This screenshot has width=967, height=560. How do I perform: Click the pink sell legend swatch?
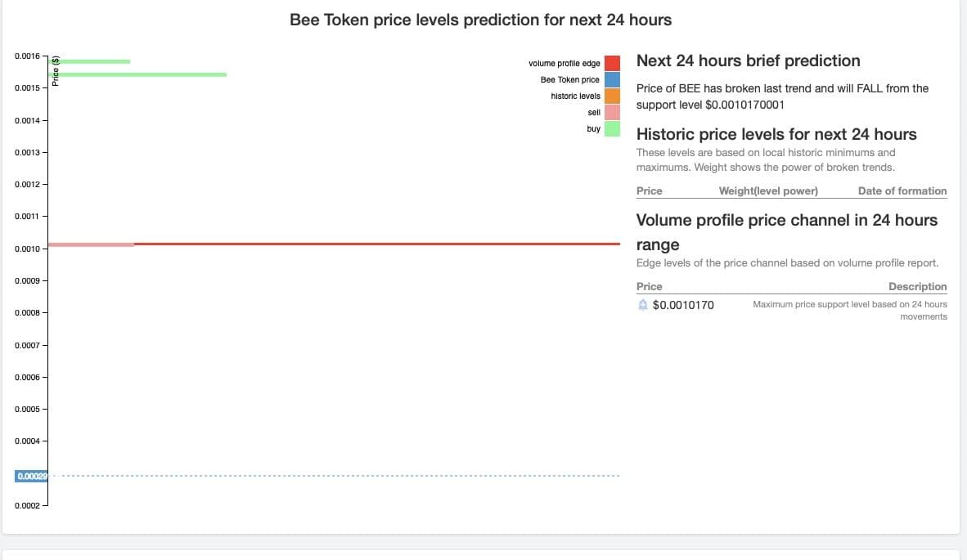[x=612, y=112]
